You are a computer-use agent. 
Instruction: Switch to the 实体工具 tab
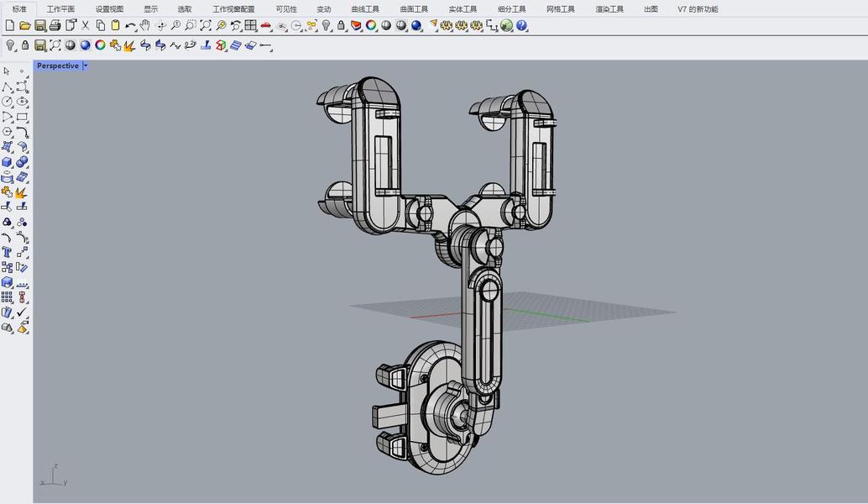[463, 9]
